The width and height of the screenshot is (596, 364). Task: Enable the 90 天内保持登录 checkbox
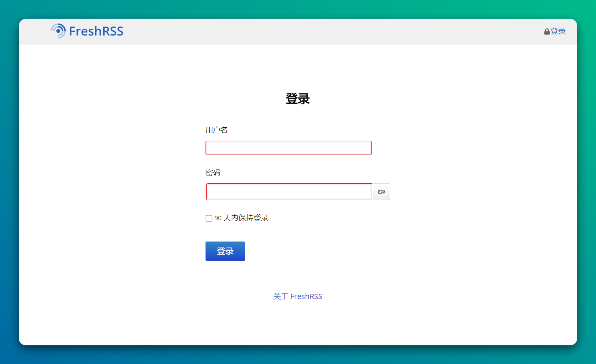[209, 218]
